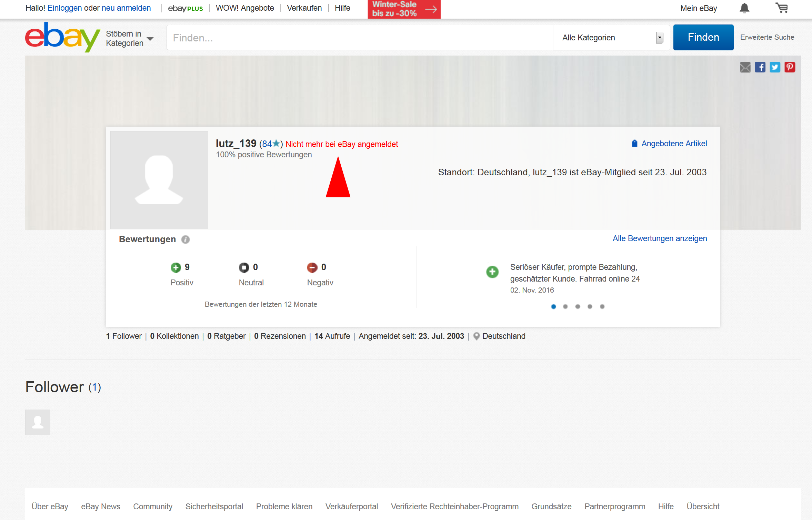This screenshot has height=520, width=812.
Task: Open the notifications bell icon
Action: tap(744, 8)
